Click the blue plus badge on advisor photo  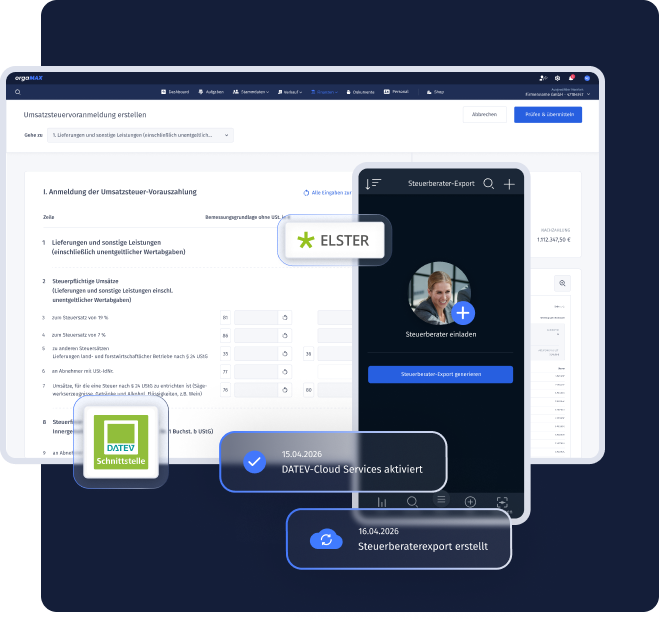click(463, 313)
